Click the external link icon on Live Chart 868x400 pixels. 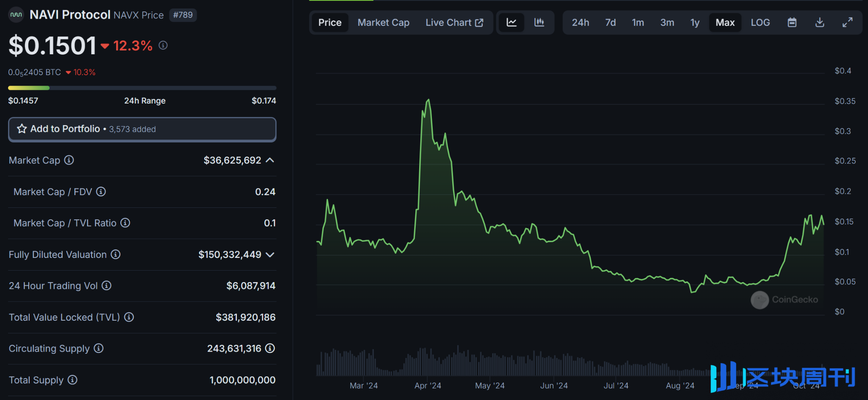[x=479, y=23]
